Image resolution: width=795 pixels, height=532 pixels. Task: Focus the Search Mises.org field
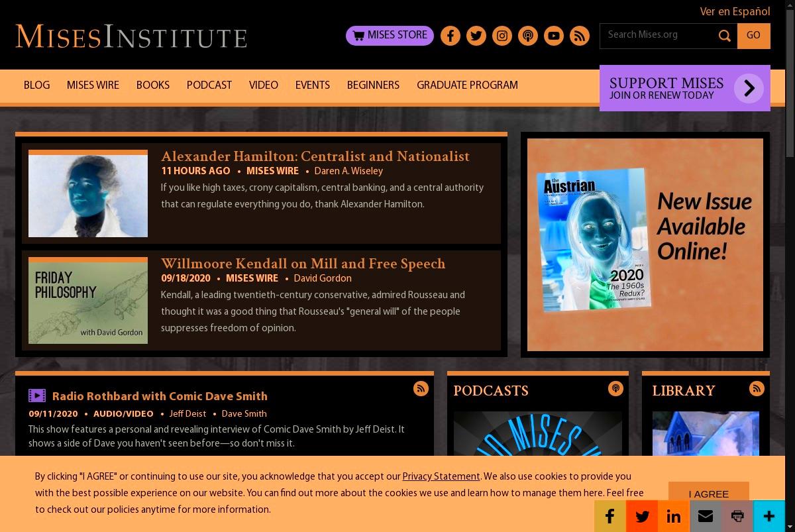pos(657,36)
